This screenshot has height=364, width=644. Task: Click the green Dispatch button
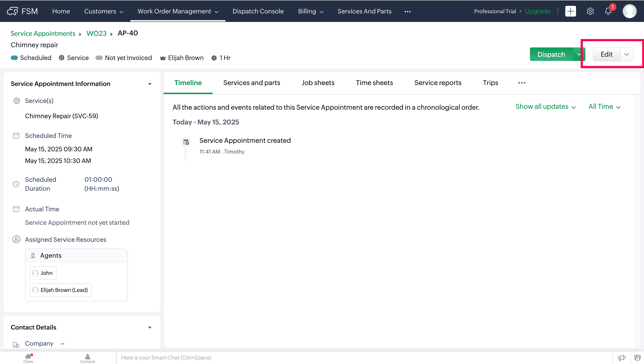(x=551, y=54)
